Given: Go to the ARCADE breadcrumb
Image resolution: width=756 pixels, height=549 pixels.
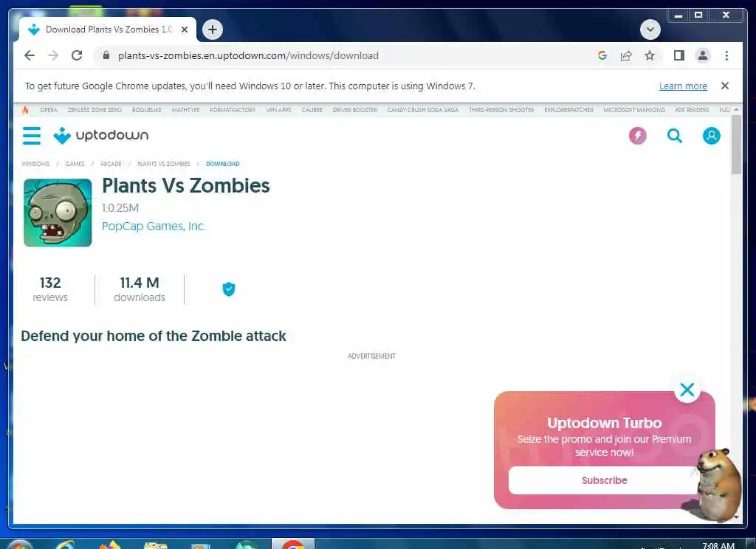Looking at the screenshot, I should [111, 164].
